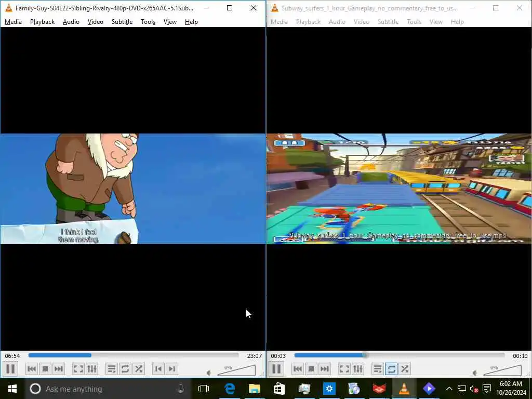This screenshot has height=399, width=532.
Task: Activate Cortana microphone in search box
Action: 180,389
